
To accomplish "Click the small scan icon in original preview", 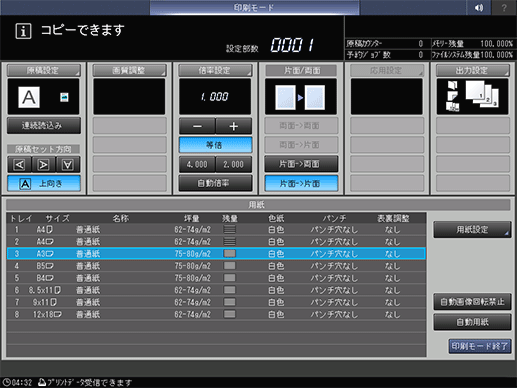I will [64, 97].
